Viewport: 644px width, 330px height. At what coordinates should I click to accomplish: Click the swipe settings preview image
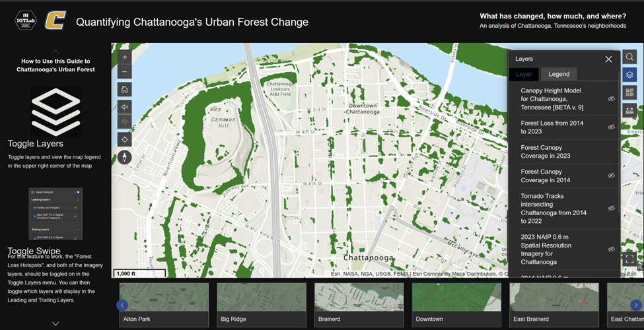pos(55,214)
